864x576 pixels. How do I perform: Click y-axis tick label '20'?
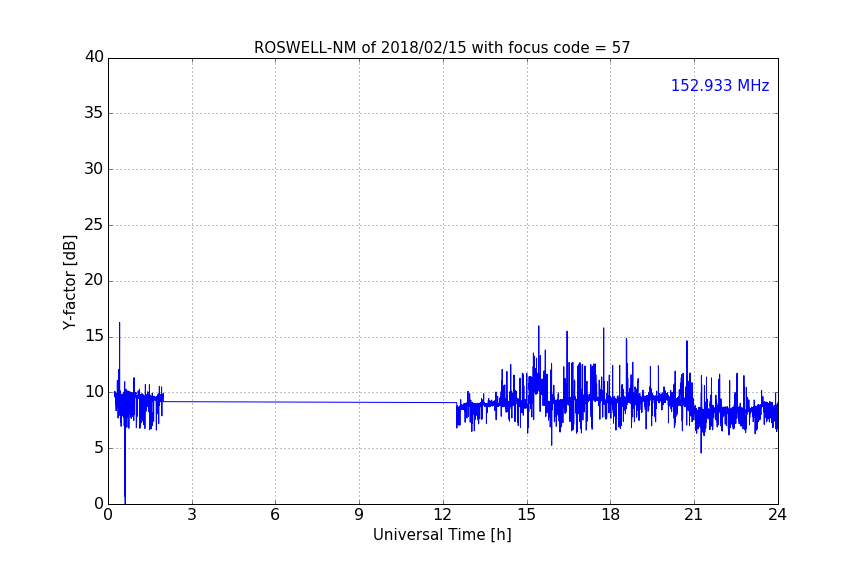[x=94, y=280]
